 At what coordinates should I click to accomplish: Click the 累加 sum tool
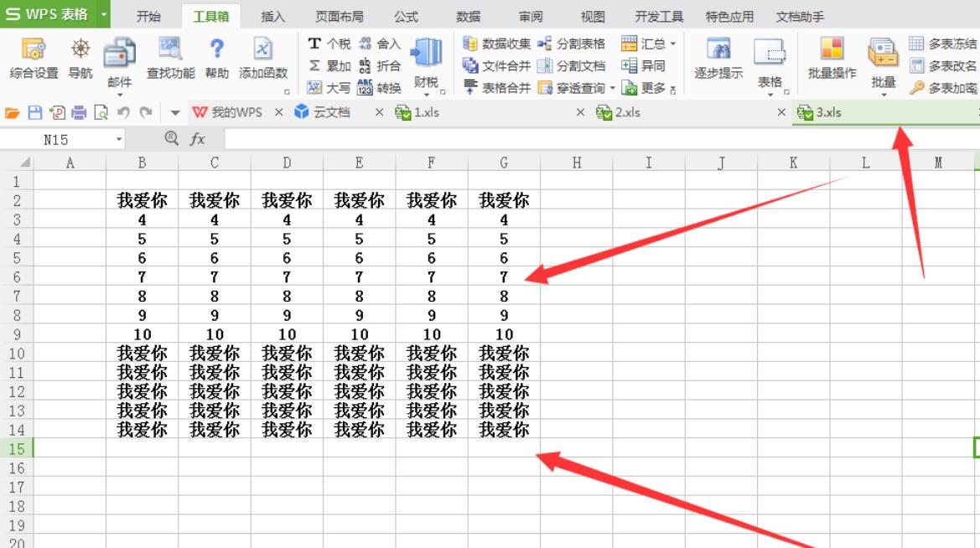point(329,65)
